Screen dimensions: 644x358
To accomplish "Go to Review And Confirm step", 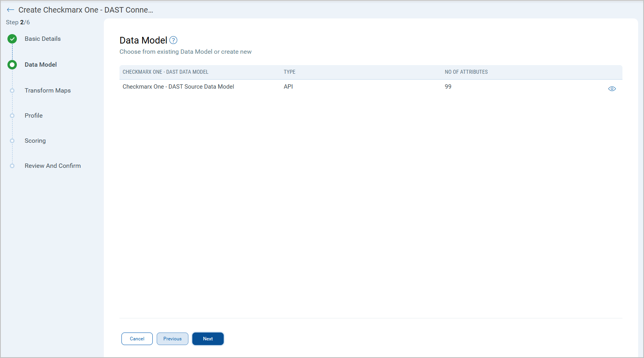I will (53, 166).
